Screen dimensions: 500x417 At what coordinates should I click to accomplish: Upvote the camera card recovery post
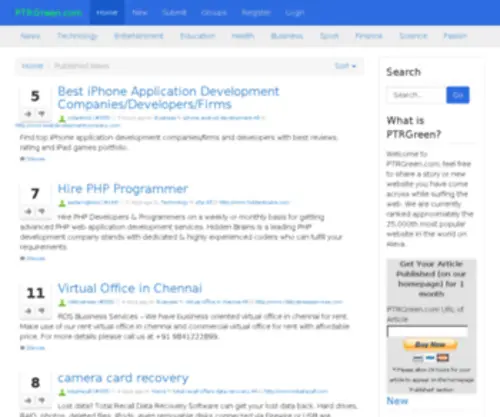[x=28, y=400]
